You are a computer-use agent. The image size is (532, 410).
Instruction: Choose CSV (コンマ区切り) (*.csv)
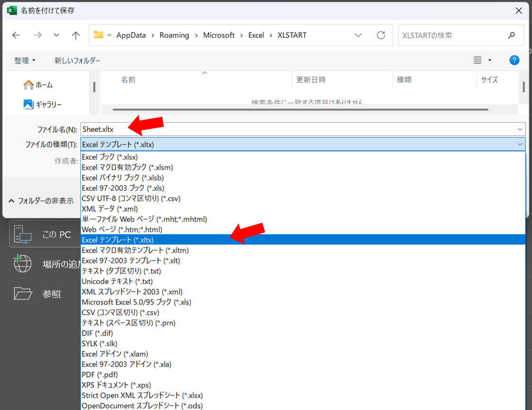coord(302,312)
